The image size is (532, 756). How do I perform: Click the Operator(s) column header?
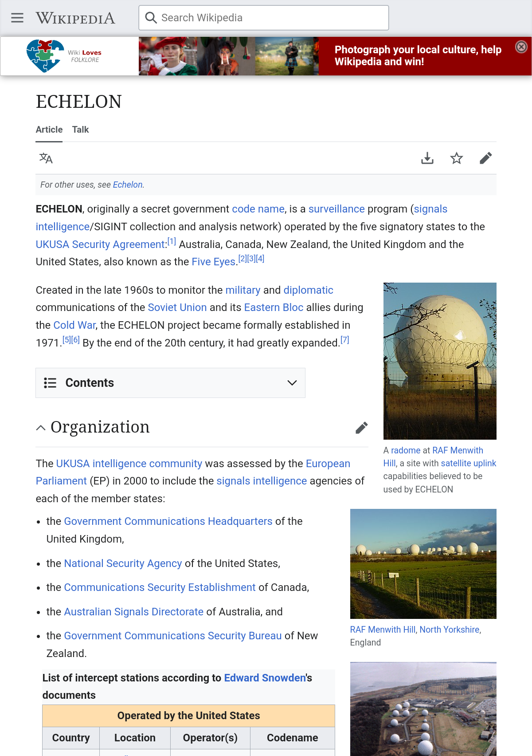[210, 738]
